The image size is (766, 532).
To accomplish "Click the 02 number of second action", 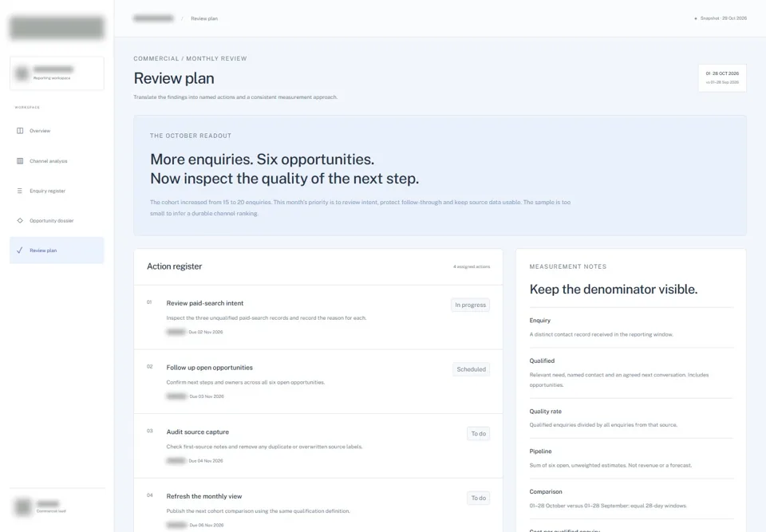I will [x=149, y=367].
